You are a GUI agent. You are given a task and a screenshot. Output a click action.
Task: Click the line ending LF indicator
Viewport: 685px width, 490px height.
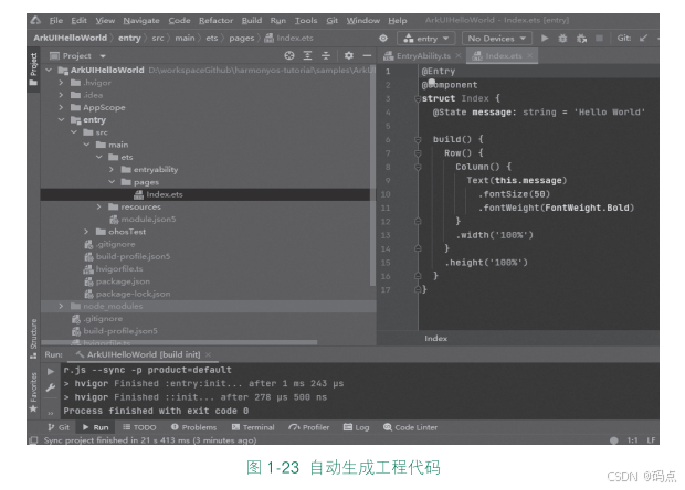pyautogui.click(x=650, y=440)
